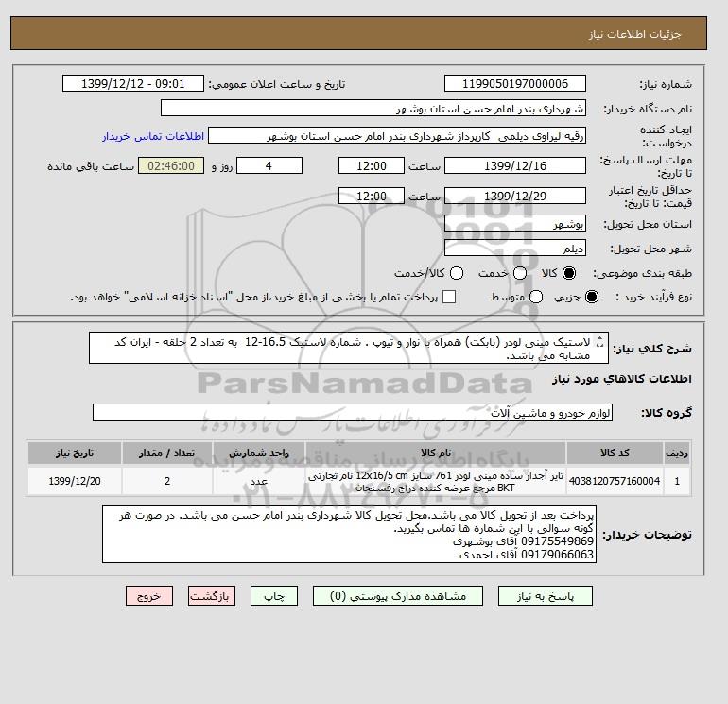Click the چاپ print button
This screenshot has height=704, width=728.
tap(274, 596)
